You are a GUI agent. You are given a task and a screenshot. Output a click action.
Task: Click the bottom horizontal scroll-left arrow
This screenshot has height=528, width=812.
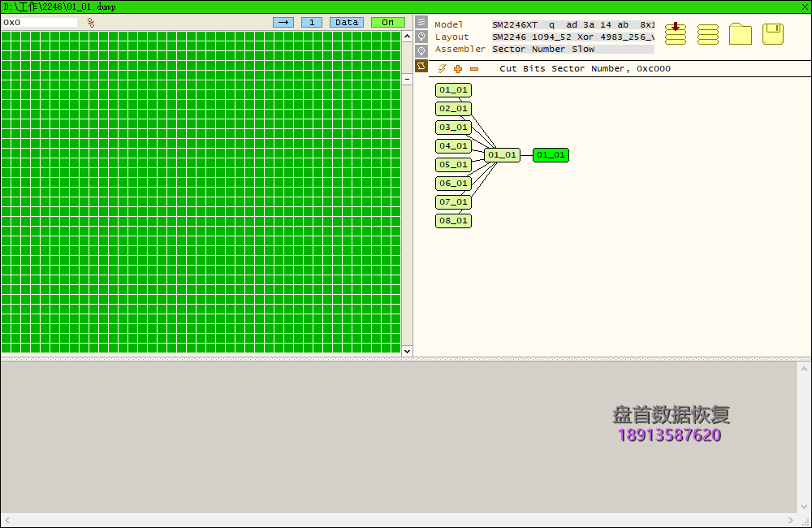[6, 520]
